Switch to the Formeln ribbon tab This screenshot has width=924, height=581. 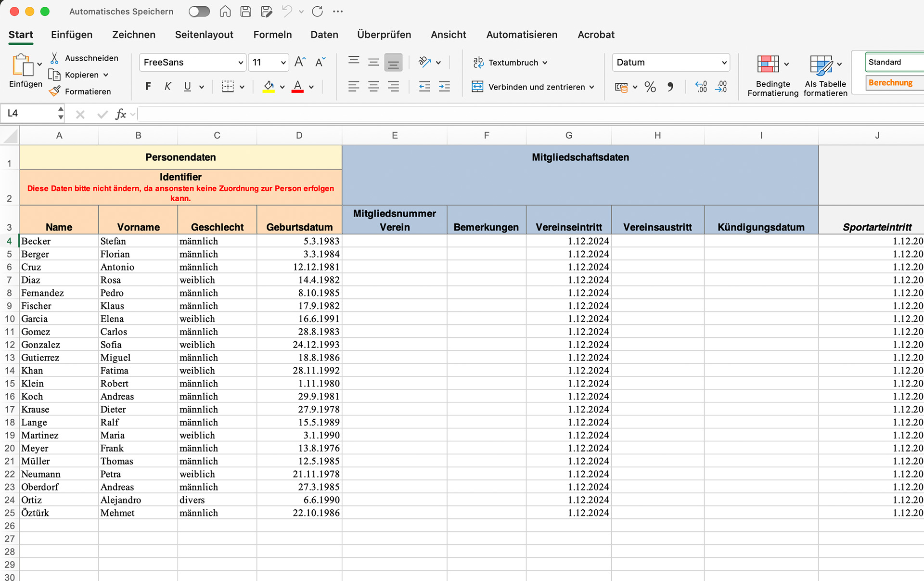pyautogui.click(x=272, y=35)
